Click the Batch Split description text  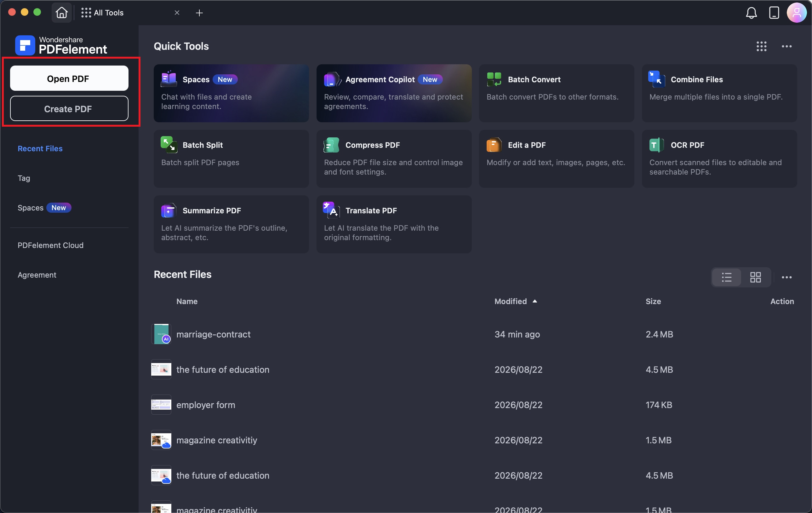(200, 162)
